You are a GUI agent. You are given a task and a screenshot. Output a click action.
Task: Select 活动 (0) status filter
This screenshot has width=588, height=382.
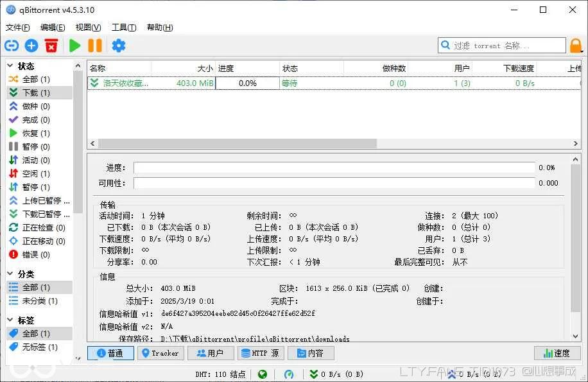(x=39, y=160)
